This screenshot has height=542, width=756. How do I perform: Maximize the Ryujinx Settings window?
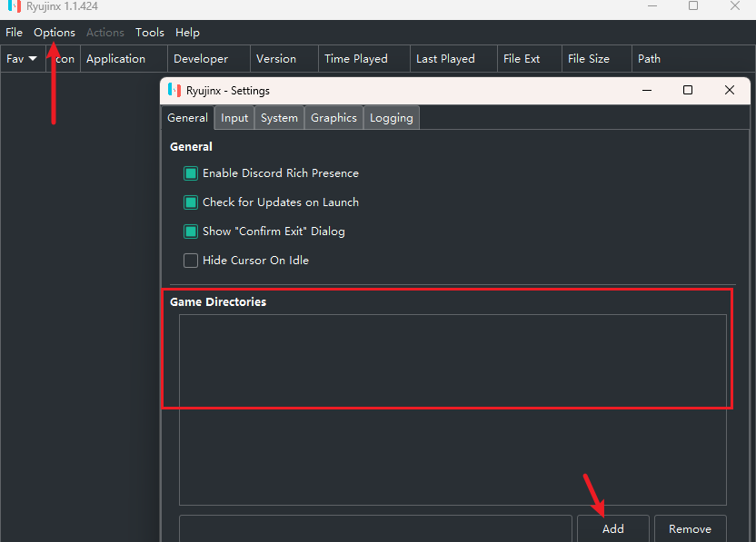click(x=688, y=90)
